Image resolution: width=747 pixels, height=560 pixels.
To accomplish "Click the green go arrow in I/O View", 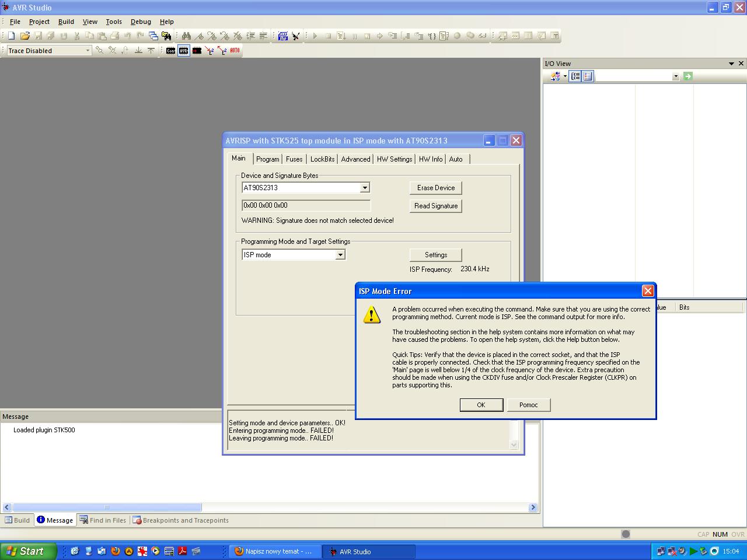I will pyautogui.click(x=687, y=76).
